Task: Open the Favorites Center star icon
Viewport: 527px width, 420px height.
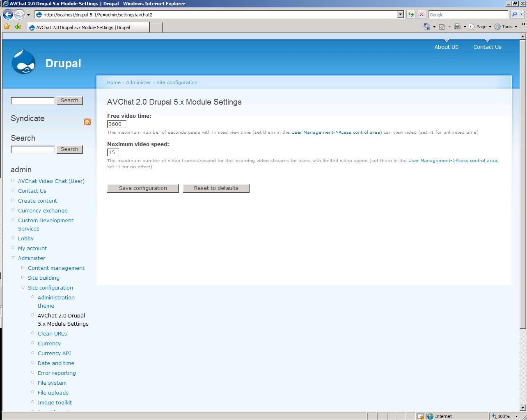Action: coord(7,27)
